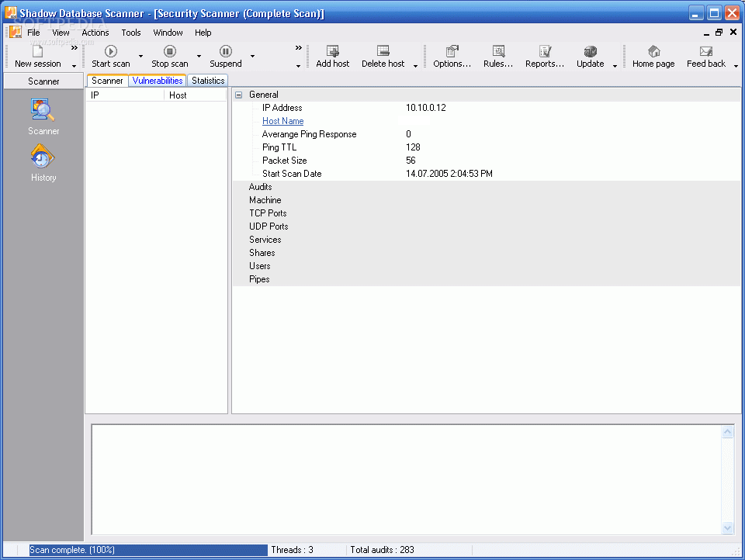The width and height of the screenshot is (745, 560).
Task: Open the Window menu
Action: [168, 33]
